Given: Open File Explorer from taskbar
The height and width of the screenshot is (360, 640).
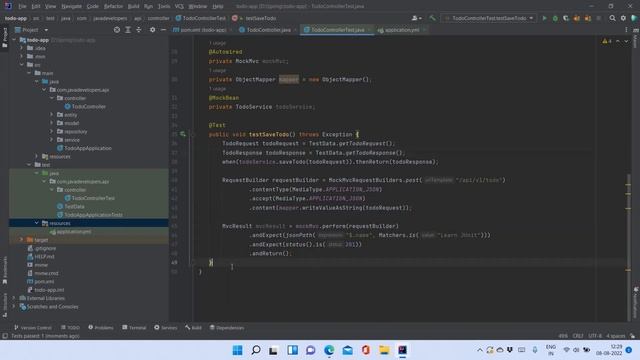Looking at the screenshot, I should pos(384,350).
